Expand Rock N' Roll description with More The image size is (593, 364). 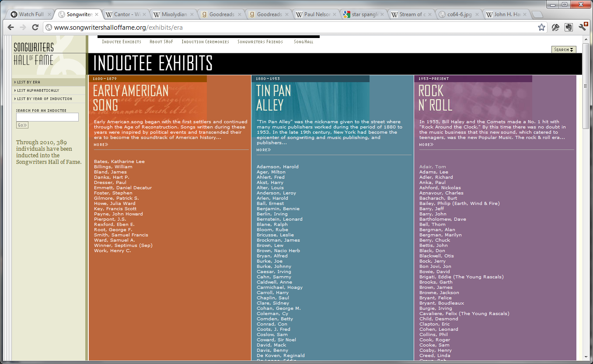tap(426, 145)
